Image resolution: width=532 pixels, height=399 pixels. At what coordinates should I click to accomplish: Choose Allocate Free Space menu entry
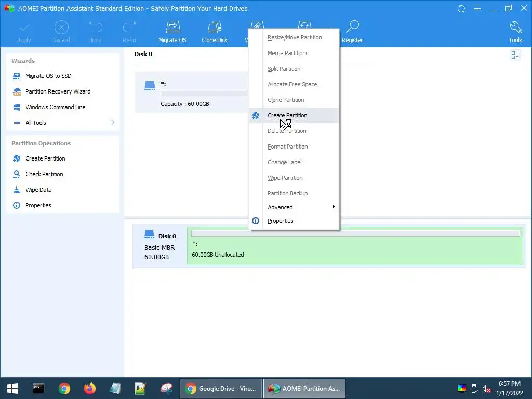(294, 84)
